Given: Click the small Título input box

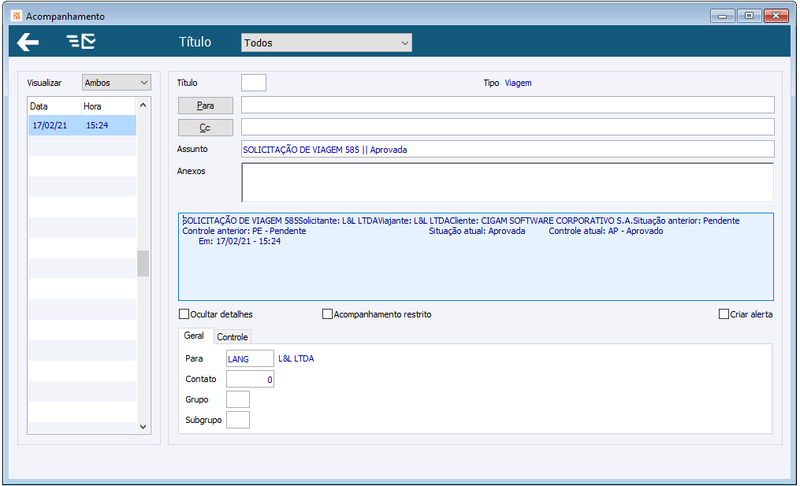Looking at the screenshot, I should [x=254, y=83].
